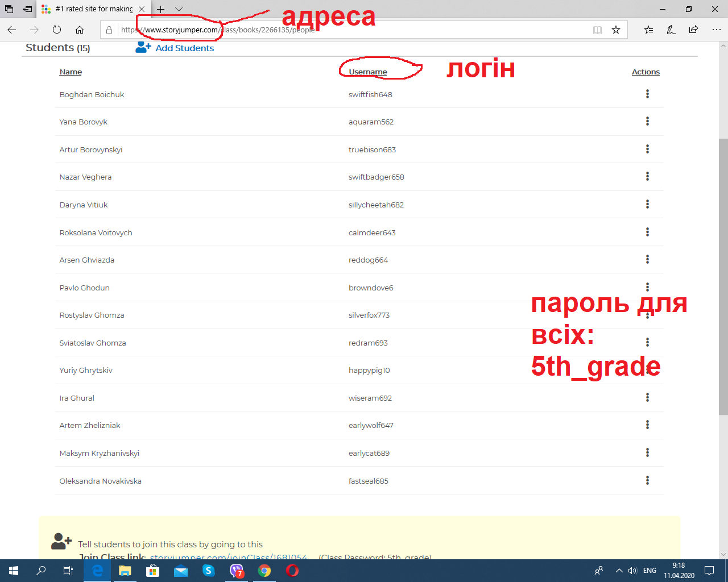Open Google Chrome from the taskbar

(264, 571)
